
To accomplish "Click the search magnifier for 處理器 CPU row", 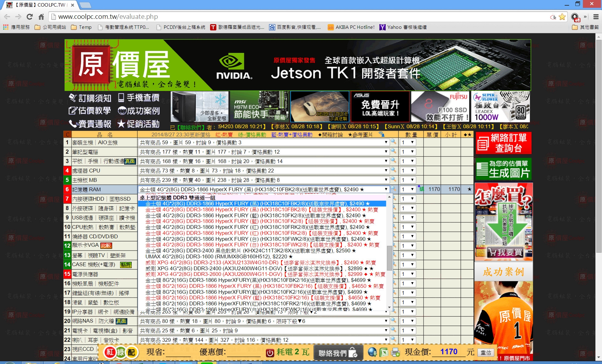I will click(x=393, y=170).
